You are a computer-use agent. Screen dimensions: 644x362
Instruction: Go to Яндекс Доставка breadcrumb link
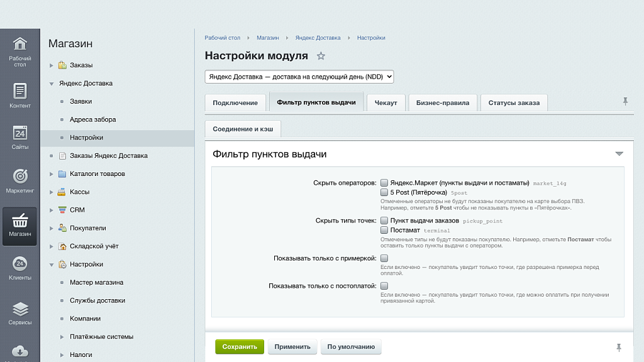click(318, 38)
